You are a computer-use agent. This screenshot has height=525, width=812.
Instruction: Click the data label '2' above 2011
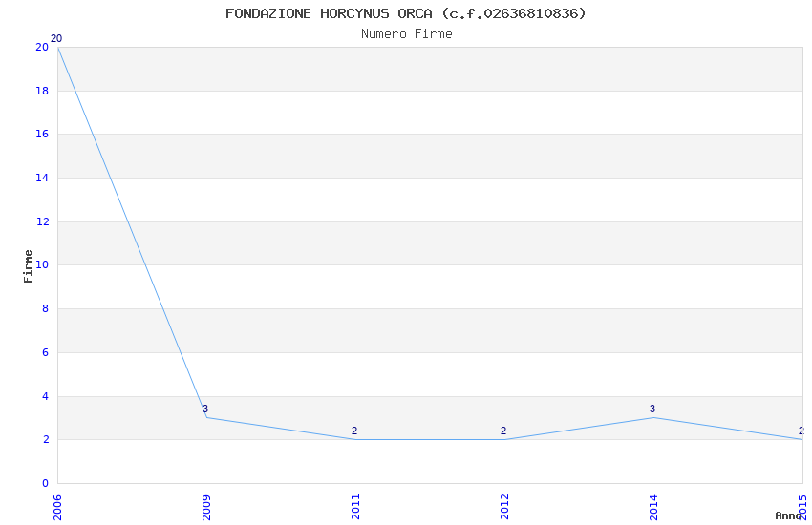click(x=354, y=430)
